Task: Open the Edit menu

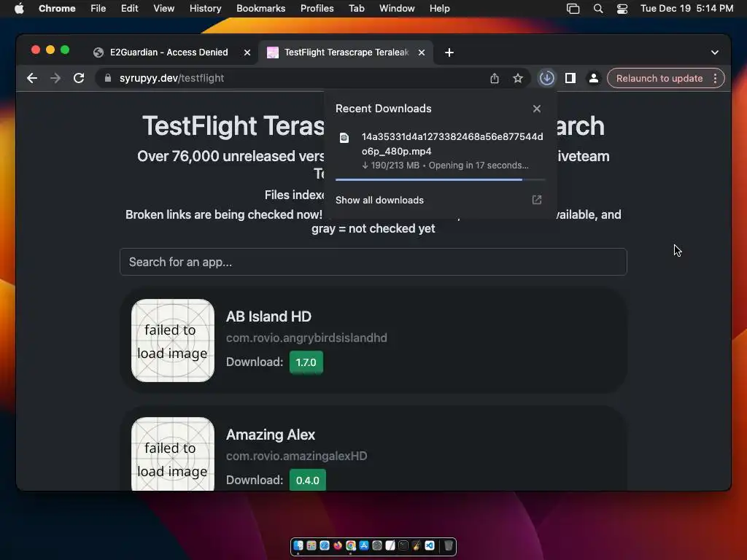Action: [x=129, y=9]
